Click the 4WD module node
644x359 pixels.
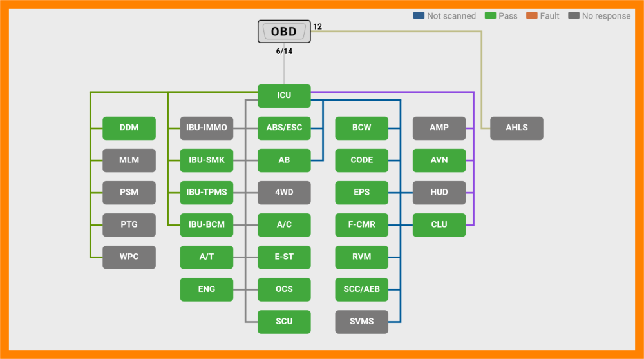284,193
